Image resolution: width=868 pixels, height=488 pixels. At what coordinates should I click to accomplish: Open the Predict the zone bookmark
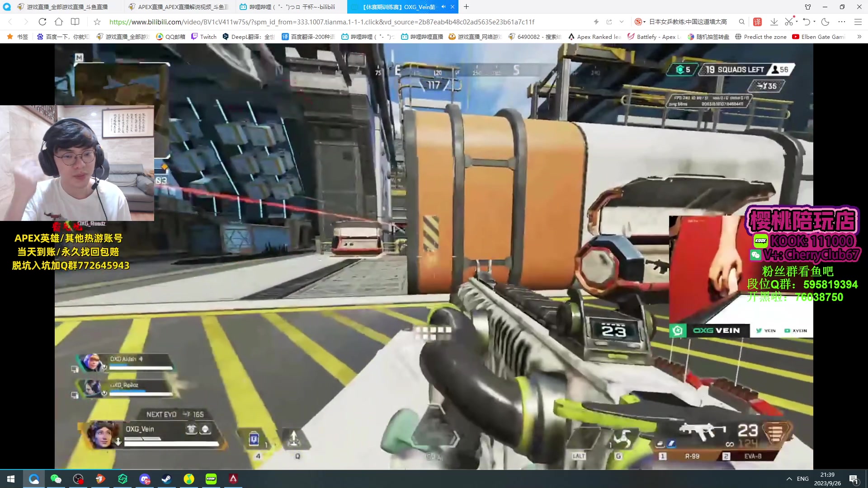point(761,37)
